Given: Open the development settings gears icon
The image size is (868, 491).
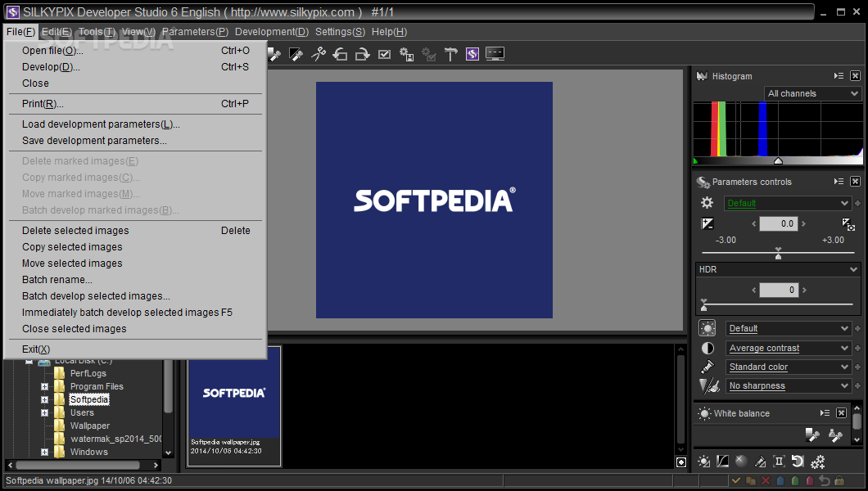Looking at the screenshot, I should click(x=817, y=462).
